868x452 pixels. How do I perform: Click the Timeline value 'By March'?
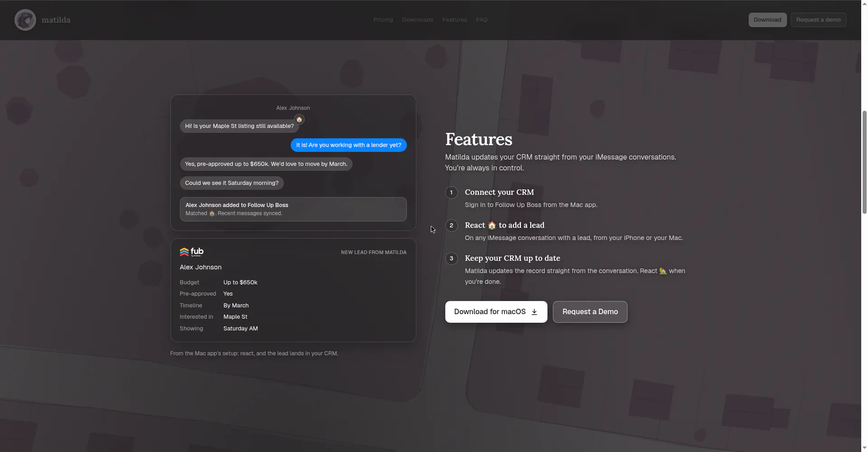click(x=236, y=306)
